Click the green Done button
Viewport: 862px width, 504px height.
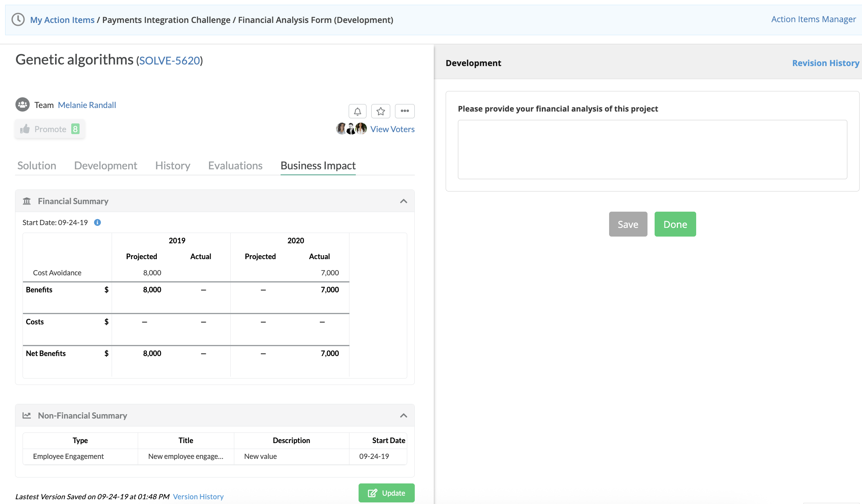click(x=675, y=224)
